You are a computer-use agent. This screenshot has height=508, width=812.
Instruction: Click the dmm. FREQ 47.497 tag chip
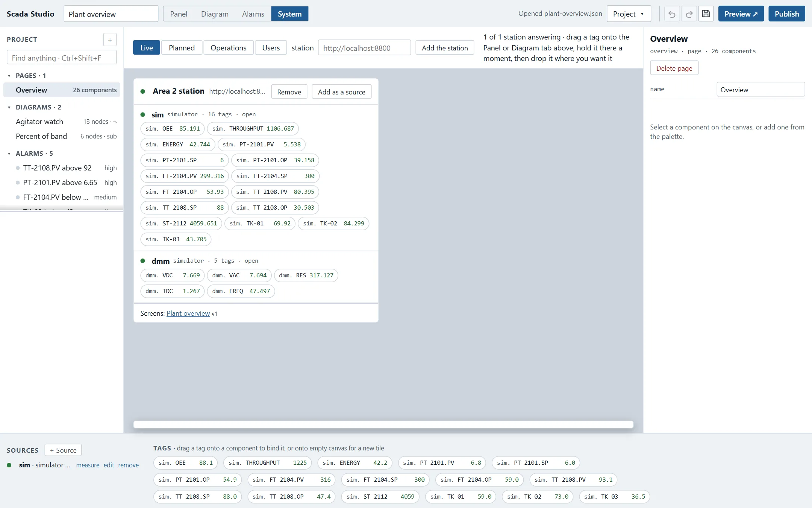(241, 291)
